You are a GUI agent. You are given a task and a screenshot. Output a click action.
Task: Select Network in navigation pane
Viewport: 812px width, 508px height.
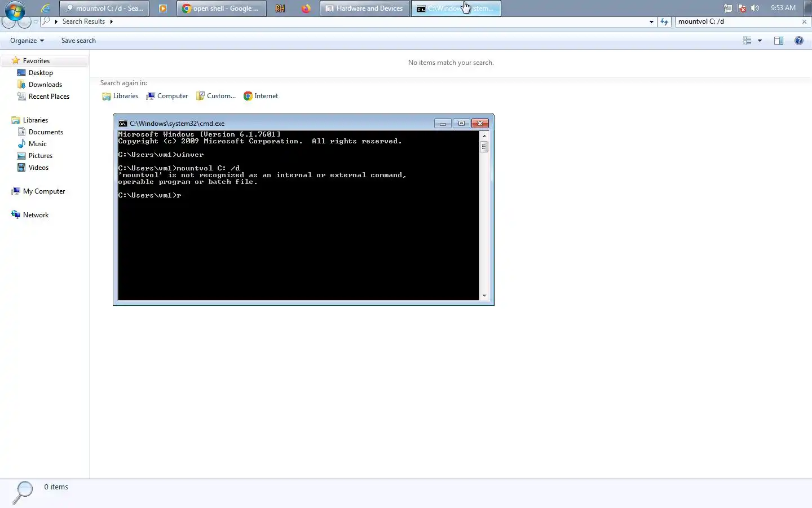click(36, 215)
